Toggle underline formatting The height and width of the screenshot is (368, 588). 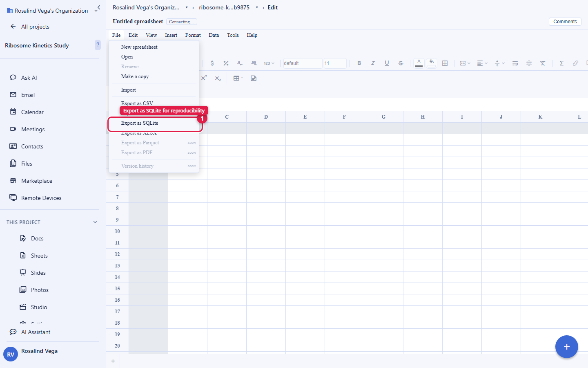tap(387, 63)
